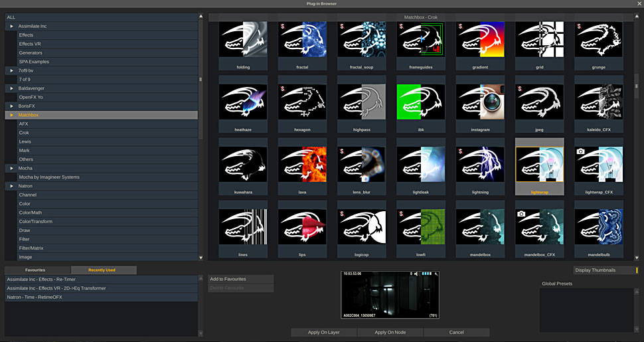Select the ALL category row

pyautogui.click(x=102, y=17)
